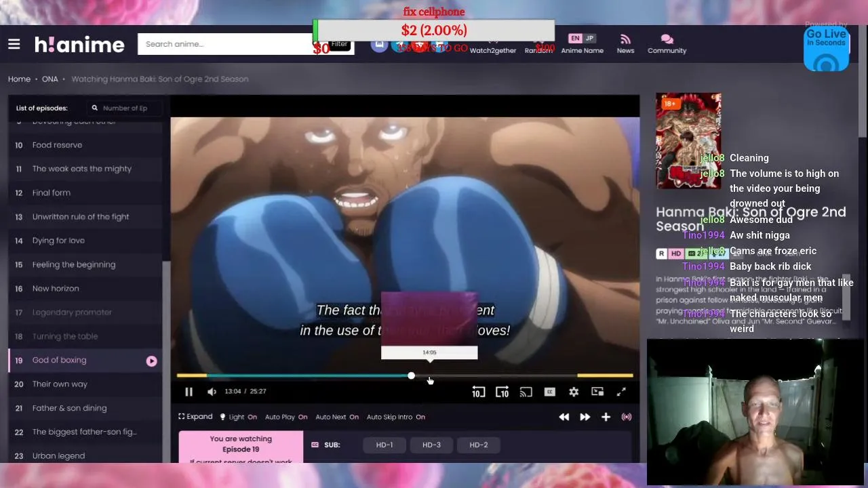Click the Hanma Baki Son of Ogre title
The height and width of the screenshot is (488, 868).
pos(751,219)
